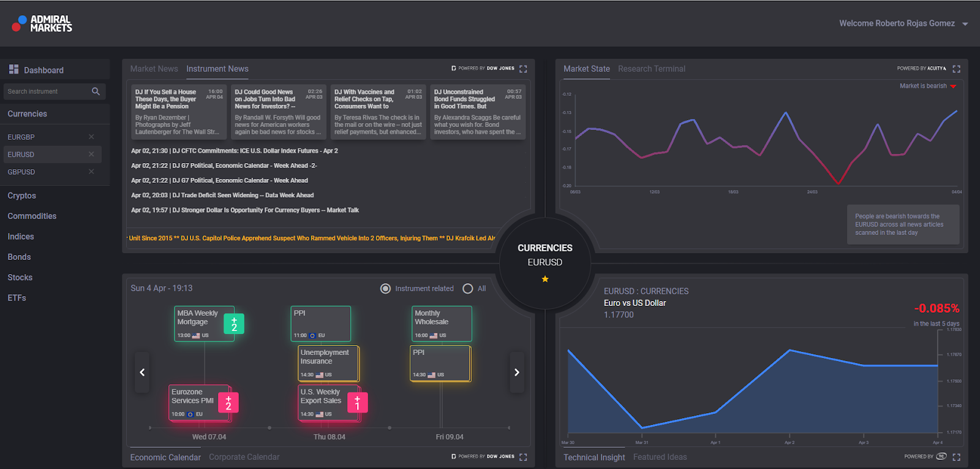This screenshot has height=469, width=980.
Task: Remove EURGBP from the currencies list
Action: [91, 137]
